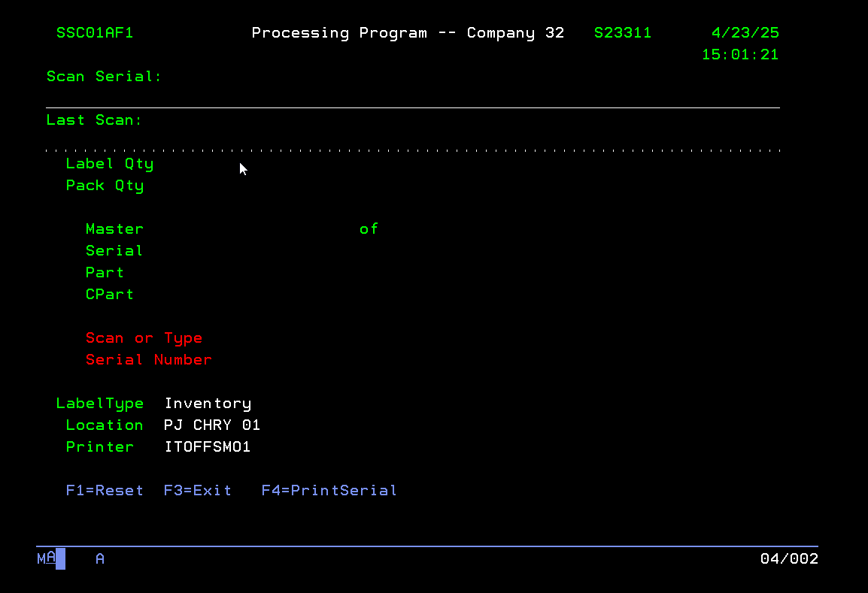Click the Last Scan label
The height and width of the screenshot is (593, 868).
[x=95, y=120]
